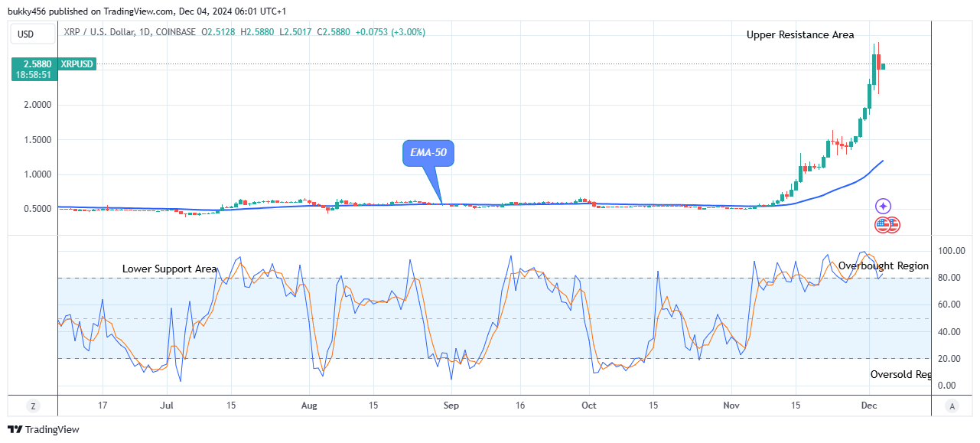Click the 80.00 oscillator axis label

[949, 278]
